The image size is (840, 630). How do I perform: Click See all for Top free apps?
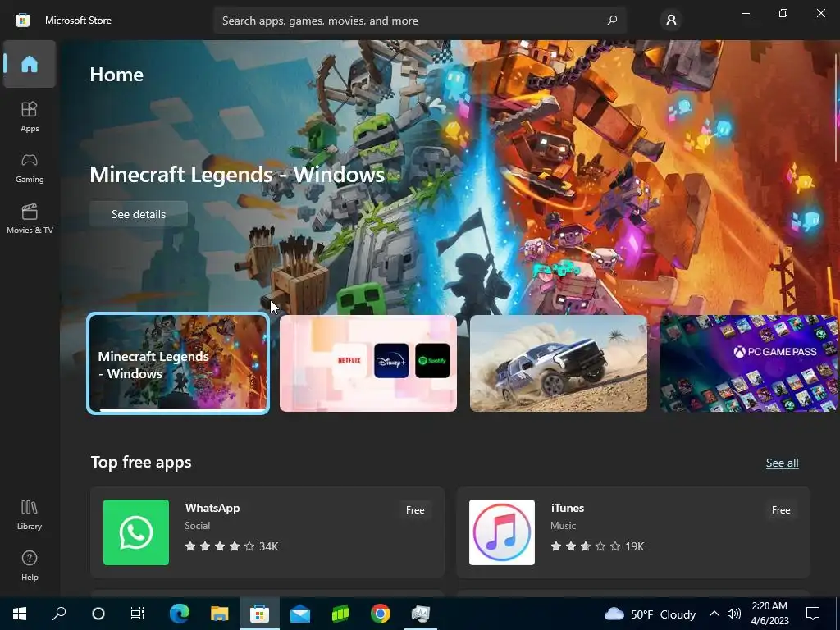(782, 463)
